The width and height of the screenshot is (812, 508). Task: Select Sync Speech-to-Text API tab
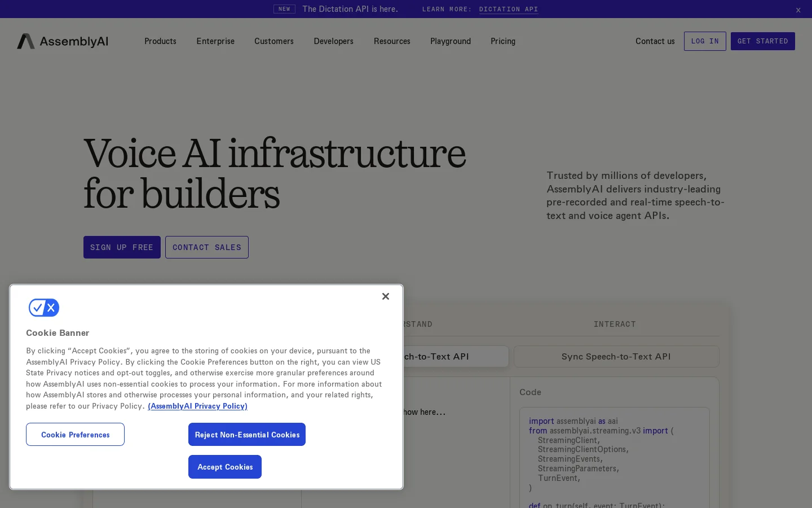pyautogui.click(x=616, y=357)
